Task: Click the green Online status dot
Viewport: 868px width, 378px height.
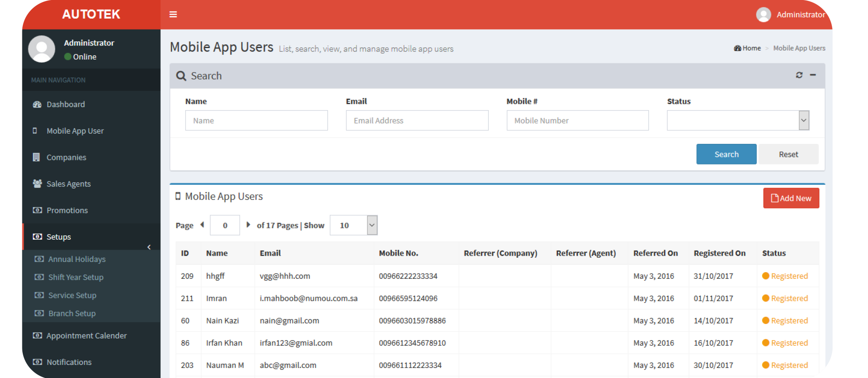Action: pos(67,57)
